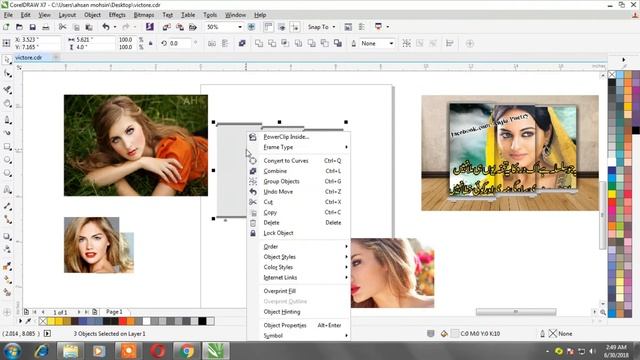Click Mirror horizontally on the property bar

coord(211,43)
